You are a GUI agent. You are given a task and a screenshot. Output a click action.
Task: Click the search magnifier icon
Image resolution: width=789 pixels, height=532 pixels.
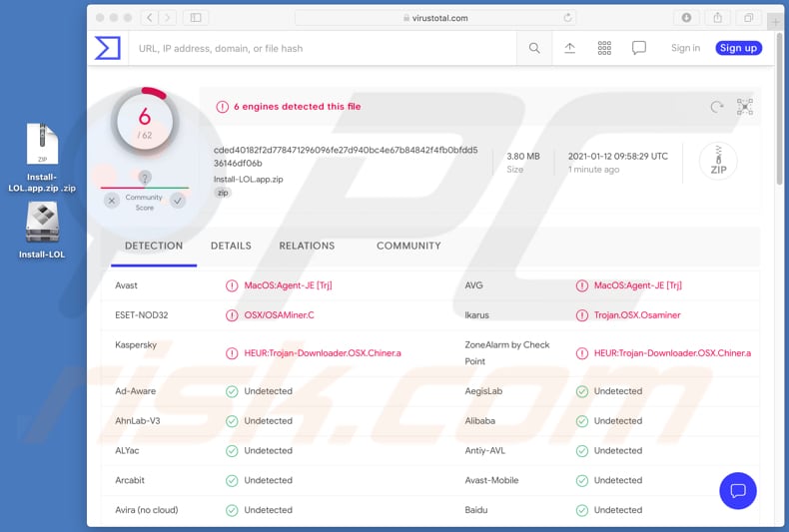tap(534, 48)
